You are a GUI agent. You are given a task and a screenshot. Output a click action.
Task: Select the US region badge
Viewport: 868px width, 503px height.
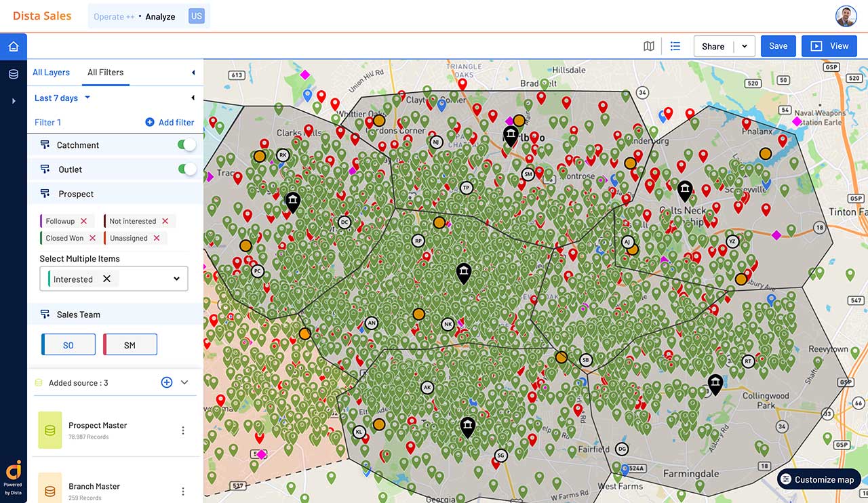click(x=197, y=16)
